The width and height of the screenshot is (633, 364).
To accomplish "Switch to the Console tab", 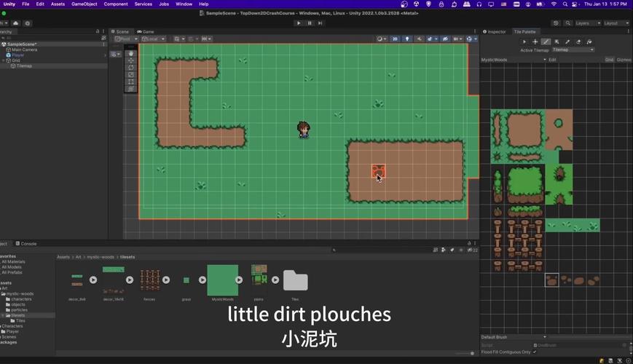I will click(x=26, y=244).
